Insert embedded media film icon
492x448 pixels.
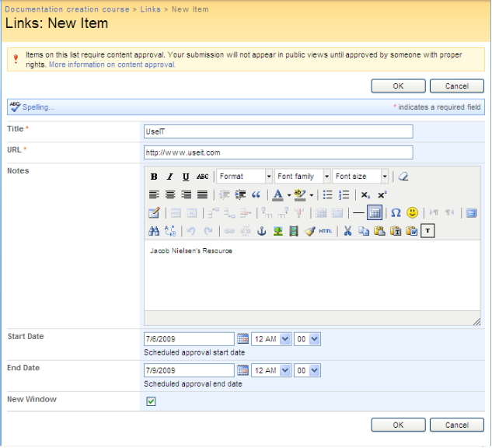(293, 231)
